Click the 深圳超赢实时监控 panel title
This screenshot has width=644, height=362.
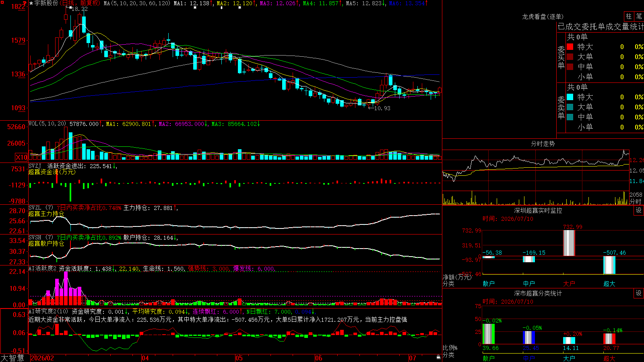pyautogui.click(x=538, y=210)
